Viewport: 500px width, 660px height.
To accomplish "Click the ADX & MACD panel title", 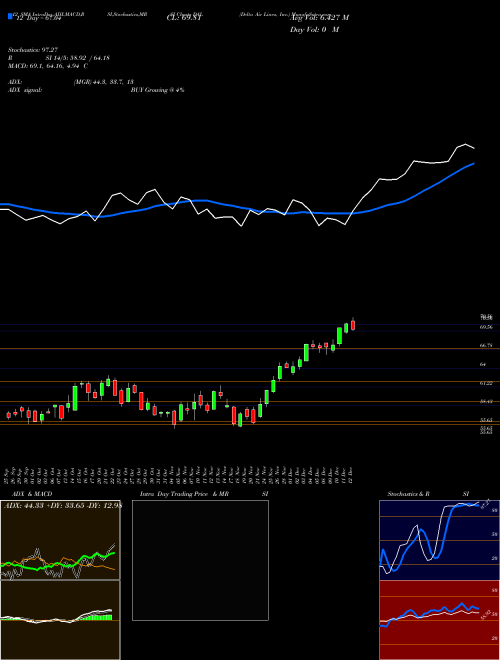I will pos(32,494).
